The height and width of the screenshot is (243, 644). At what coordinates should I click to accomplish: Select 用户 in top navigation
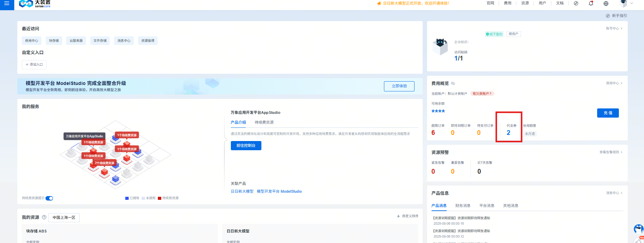542,3
